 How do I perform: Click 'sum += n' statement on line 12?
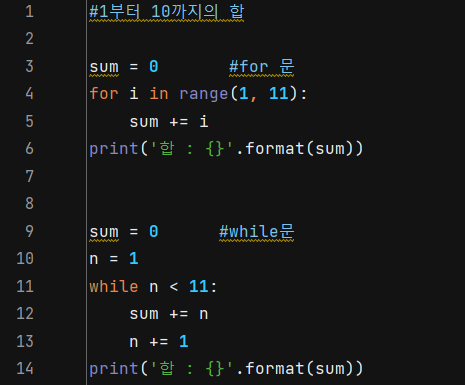pyautogui.click(x=169, y=314)
